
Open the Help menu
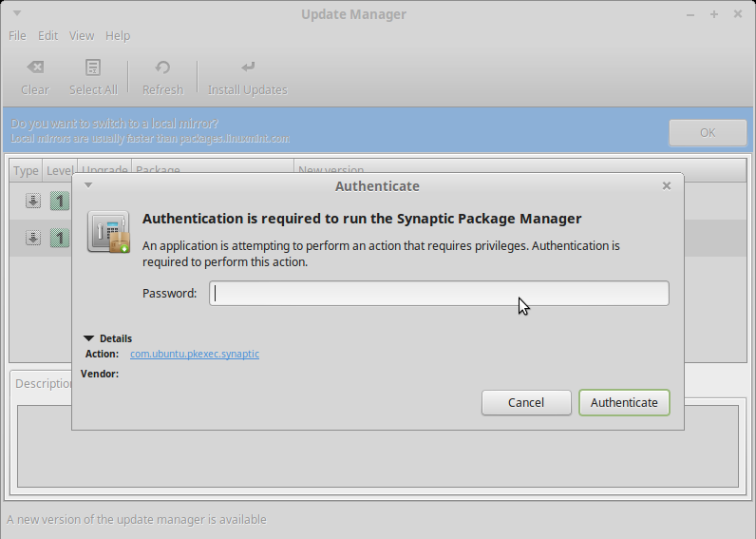click(x=118, y=36)
